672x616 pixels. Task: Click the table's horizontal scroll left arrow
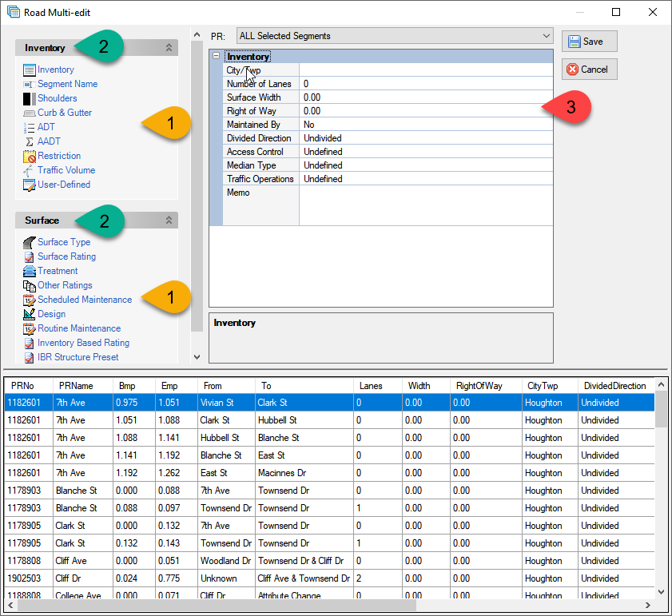point(10,606)
